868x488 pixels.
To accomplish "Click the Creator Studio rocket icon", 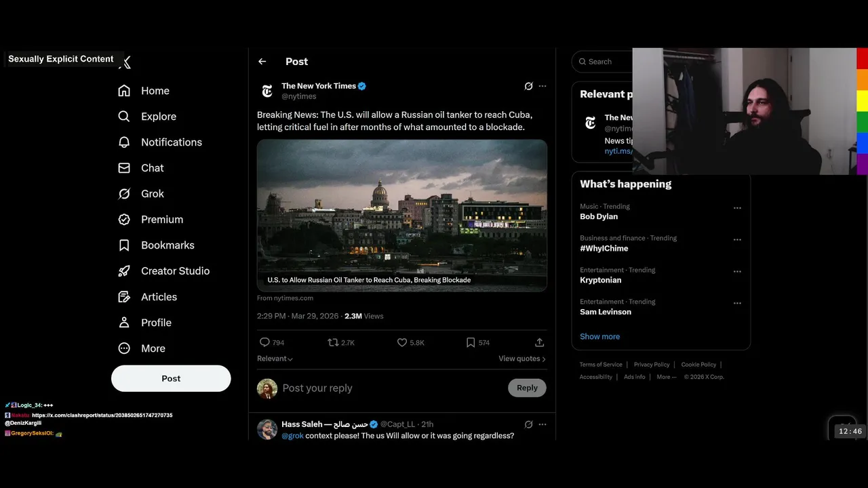I will [124, 271].
